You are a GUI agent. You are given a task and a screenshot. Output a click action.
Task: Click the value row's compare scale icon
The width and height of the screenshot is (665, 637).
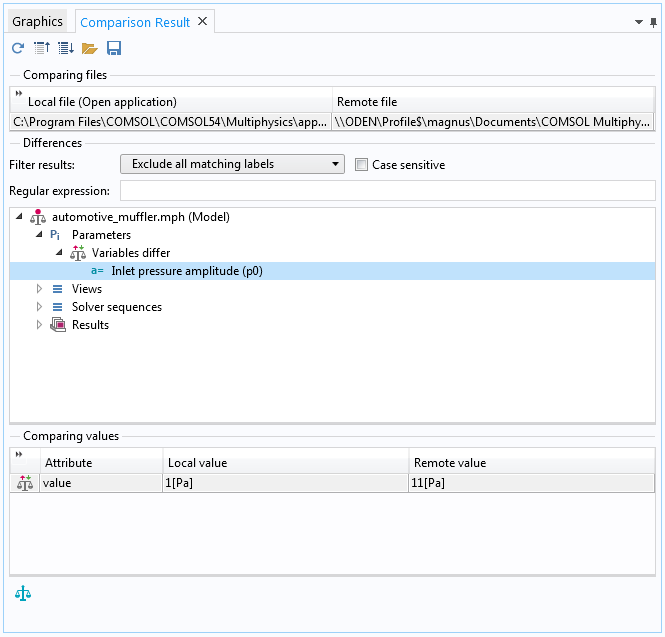point(25,483)
